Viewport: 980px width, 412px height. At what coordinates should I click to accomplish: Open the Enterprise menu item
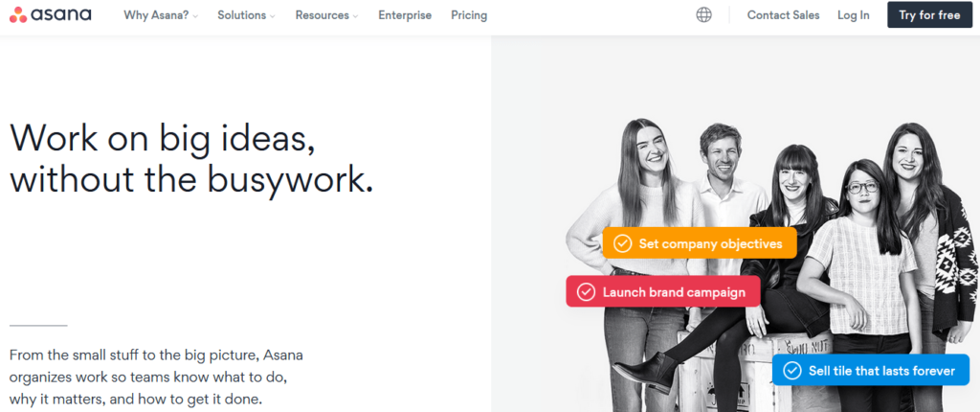click(405, 15)
